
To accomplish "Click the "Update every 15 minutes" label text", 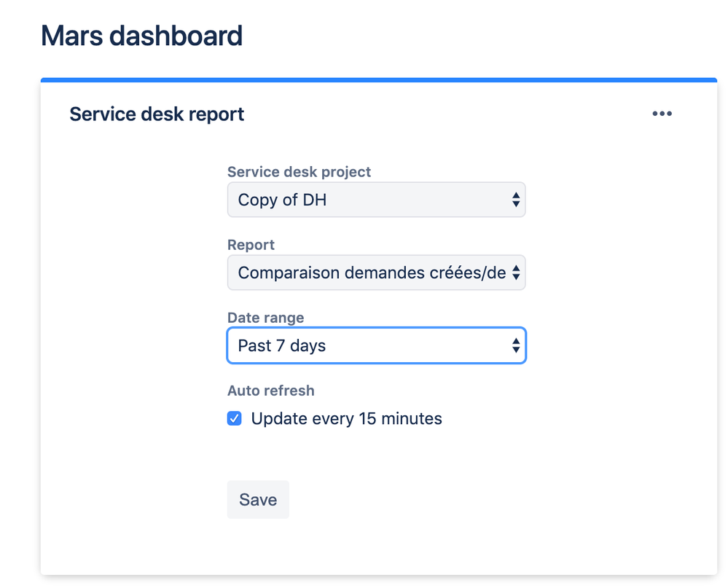I will (x=346, y=418).
